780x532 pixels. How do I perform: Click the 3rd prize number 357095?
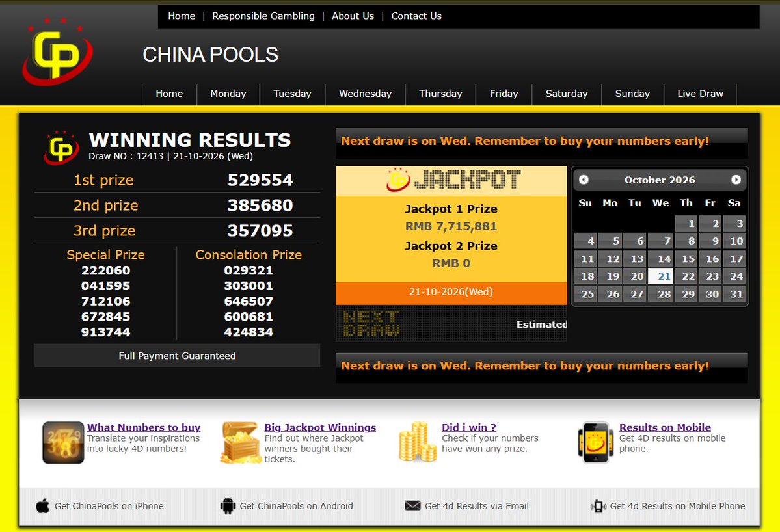tap(260, 231)
